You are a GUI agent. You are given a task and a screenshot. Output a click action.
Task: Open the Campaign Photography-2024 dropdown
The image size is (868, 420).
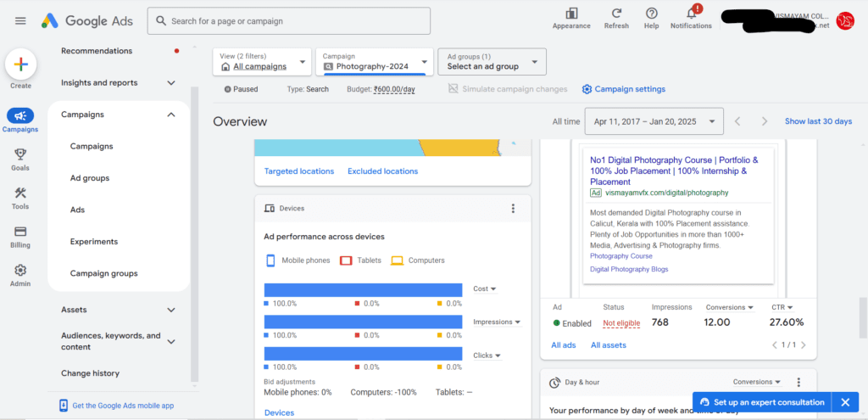coord(376,61)
